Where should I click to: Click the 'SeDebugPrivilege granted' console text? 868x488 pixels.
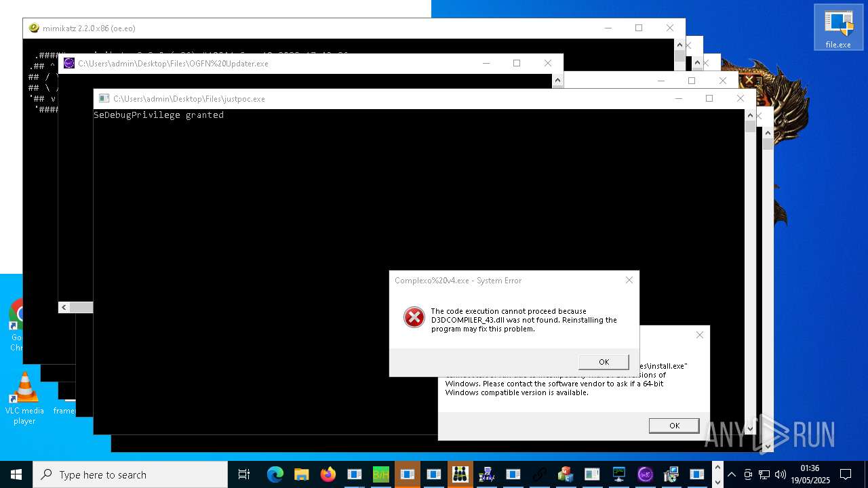coord(159,115)
